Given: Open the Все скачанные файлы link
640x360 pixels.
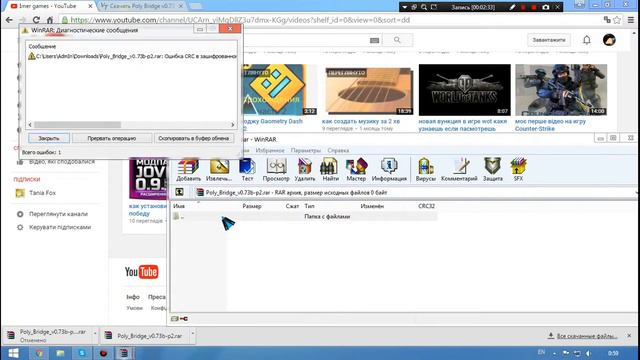Looking at the screenshot, I should click(x=587, y=336).
